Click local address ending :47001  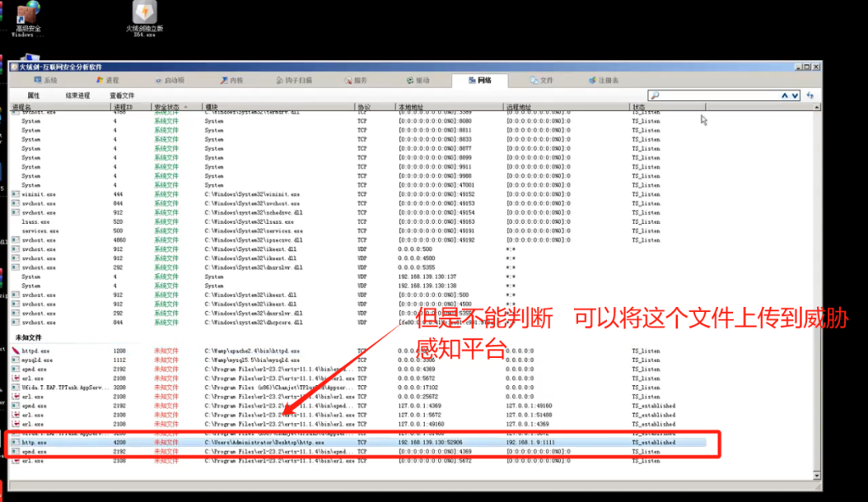click(437, 186)
